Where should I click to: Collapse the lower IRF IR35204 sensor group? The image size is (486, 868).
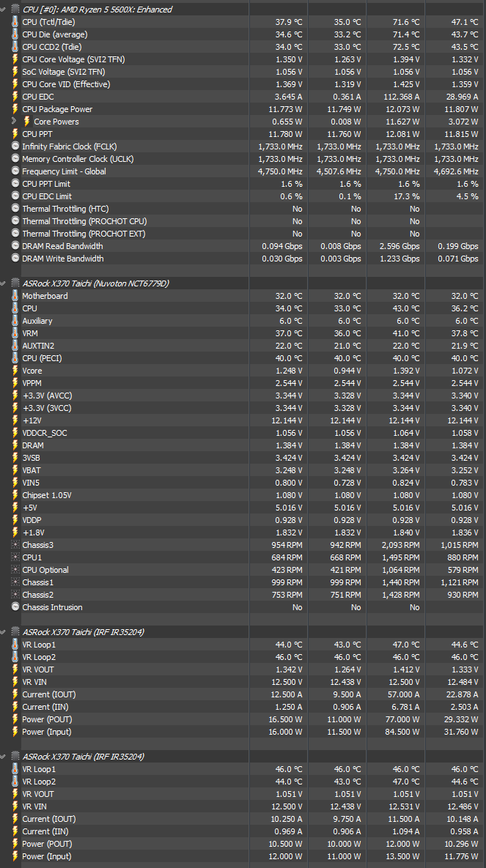tap(4, 757)
